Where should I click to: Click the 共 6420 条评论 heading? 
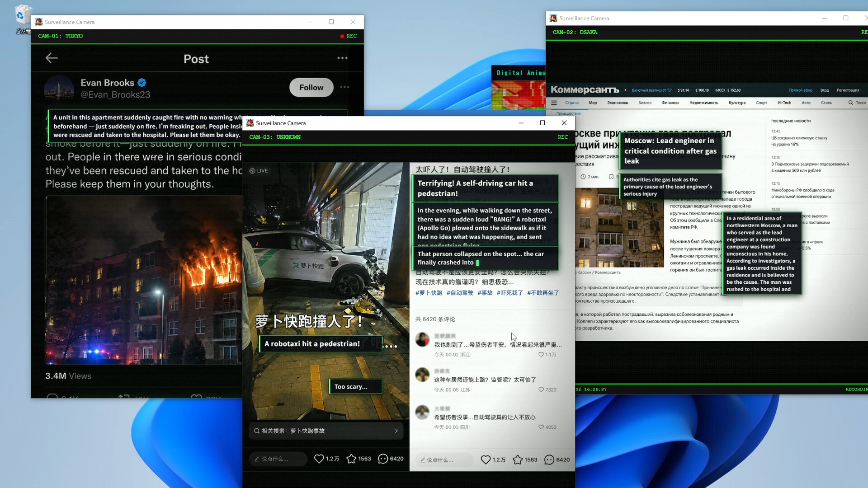click(435, 319)
